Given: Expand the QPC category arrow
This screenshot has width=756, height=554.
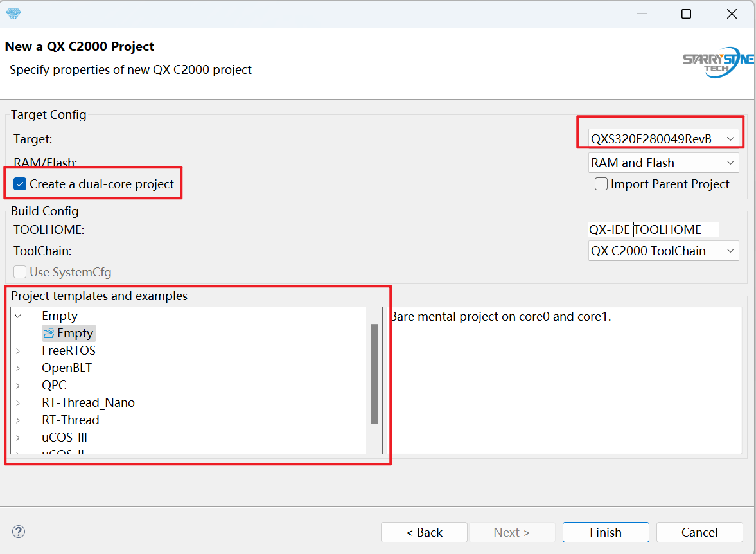Looking at the screenshot, I should 18,386.
